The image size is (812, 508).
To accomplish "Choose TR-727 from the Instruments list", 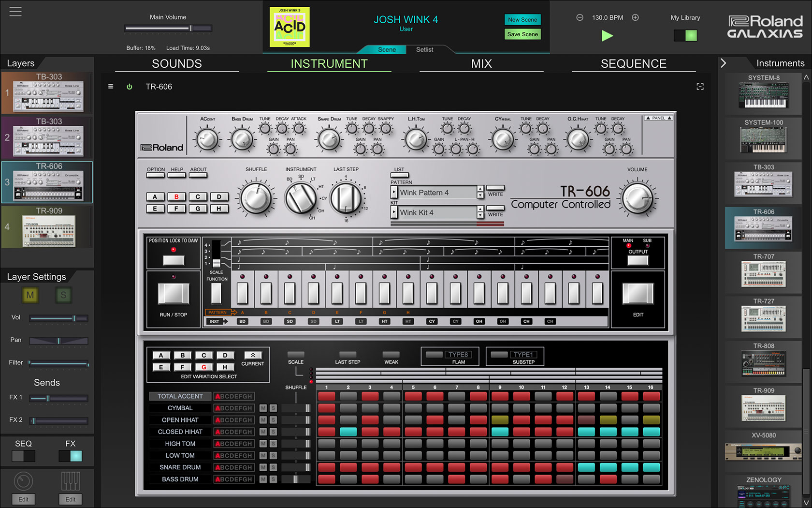I will [764, 317].
